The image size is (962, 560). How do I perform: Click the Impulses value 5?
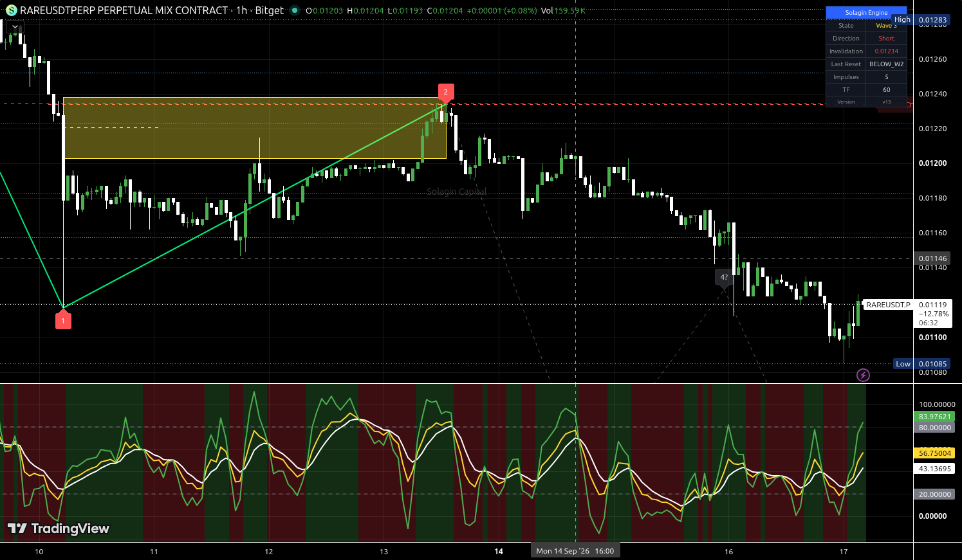point(886,77)
